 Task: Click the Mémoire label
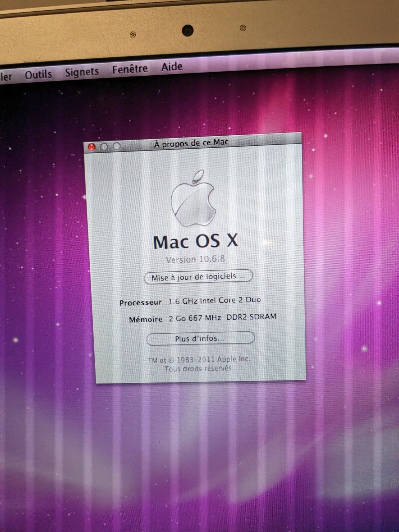(x=146, y=320)
